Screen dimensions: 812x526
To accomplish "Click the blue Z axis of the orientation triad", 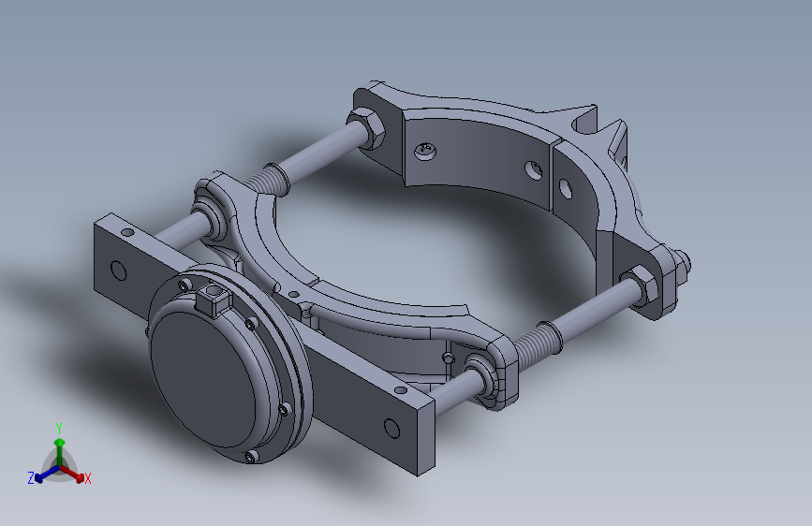I will (48, 474).
